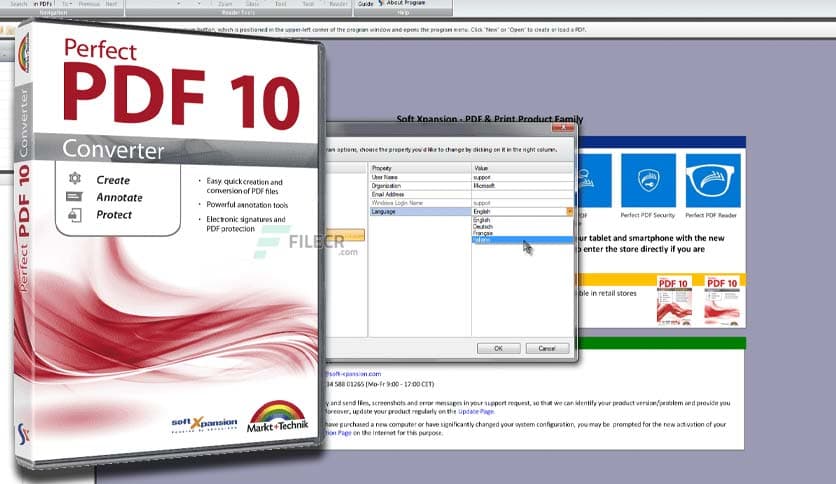The image size is (836, 484).
Task: Follow the Update Page link
Action: [476, 412]
